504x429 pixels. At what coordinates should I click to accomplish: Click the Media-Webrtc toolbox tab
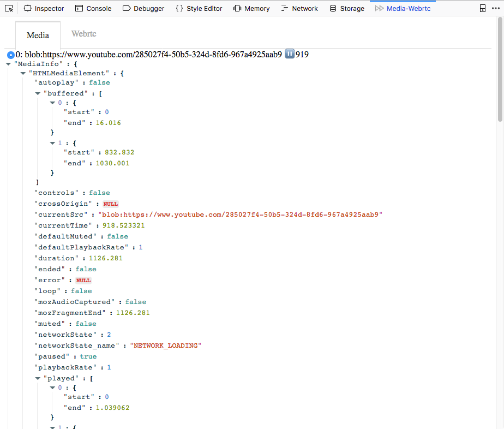(403, 8)
